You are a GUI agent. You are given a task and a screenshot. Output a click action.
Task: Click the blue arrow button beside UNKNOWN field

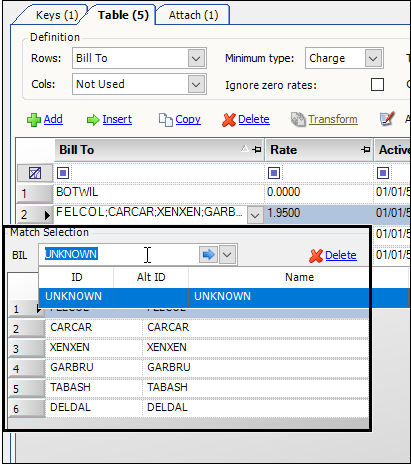point(209,255)
